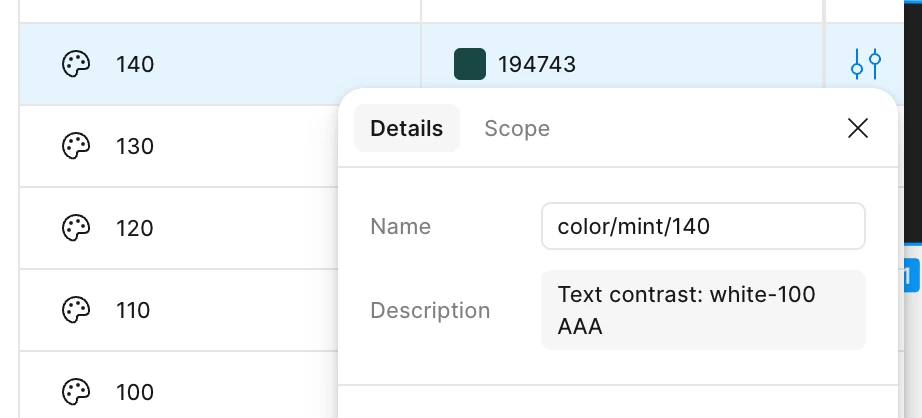This screenshot has width=922, height=418.
Task: Select the 110 variable row
Action: point(133,310)
